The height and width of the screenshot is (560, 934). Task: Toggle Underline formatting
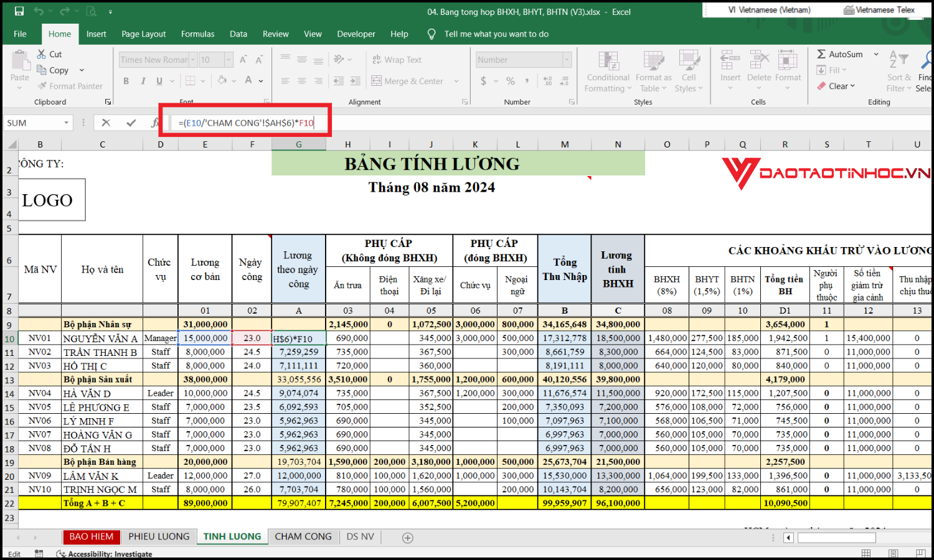[159, 81]
